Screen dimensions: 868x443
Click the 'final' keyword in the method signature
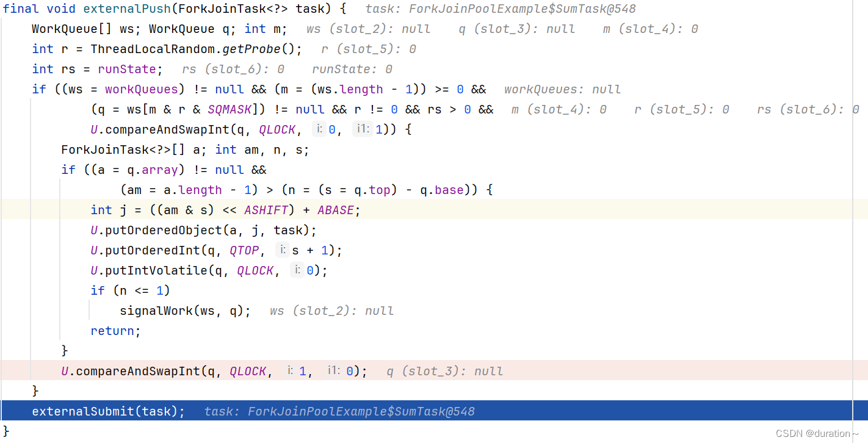point(21,9)
